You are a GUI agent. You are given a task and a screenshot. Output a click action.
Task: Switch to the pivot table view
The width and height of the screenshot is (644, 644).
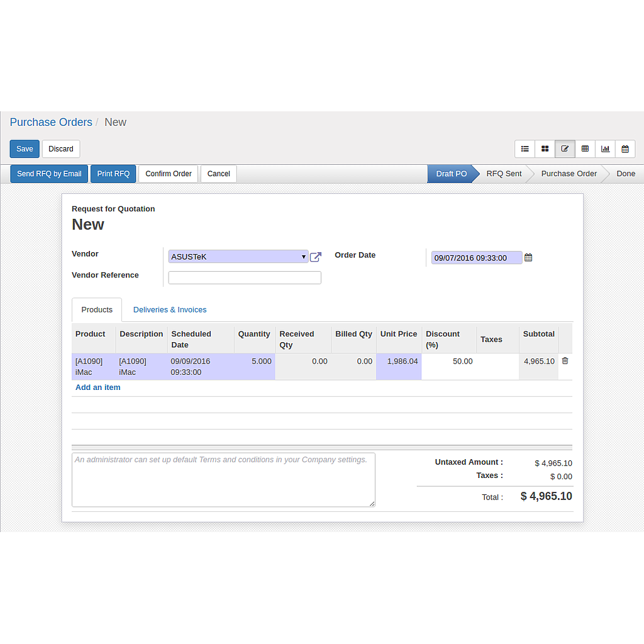coord(585,149)
